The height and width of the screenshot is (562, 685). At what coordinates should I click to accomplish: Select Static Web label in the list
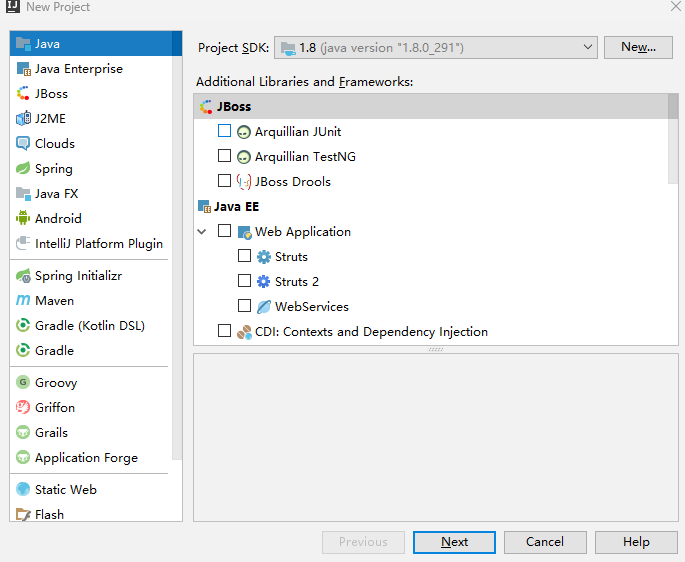click(66, 489)
